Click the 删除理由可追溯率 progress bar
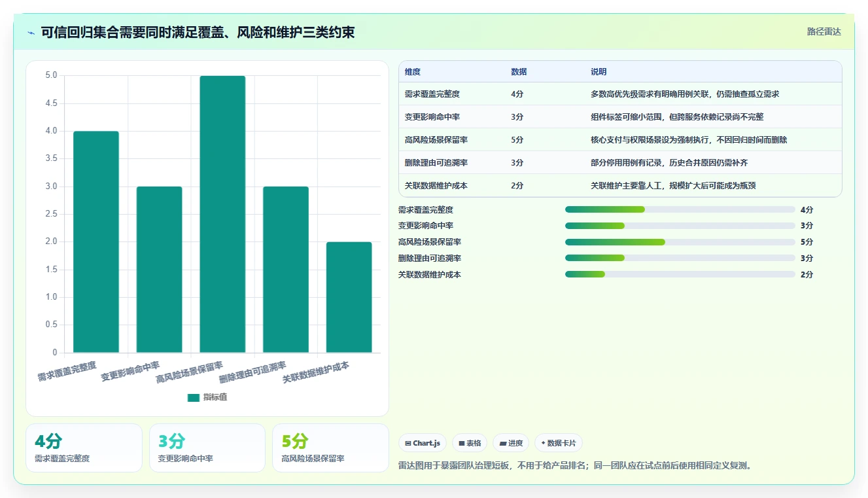 (680, 258)
